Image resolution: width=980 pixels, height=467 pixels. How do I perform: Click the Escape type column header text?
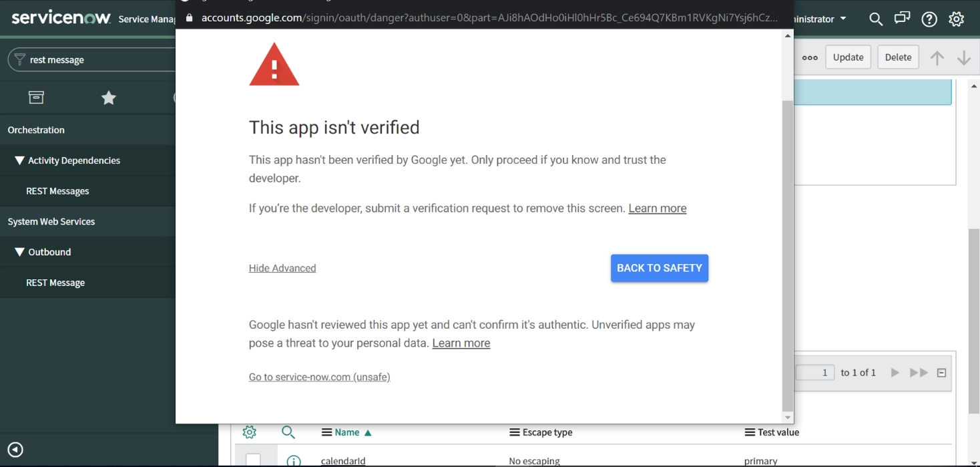pos(547,432)
